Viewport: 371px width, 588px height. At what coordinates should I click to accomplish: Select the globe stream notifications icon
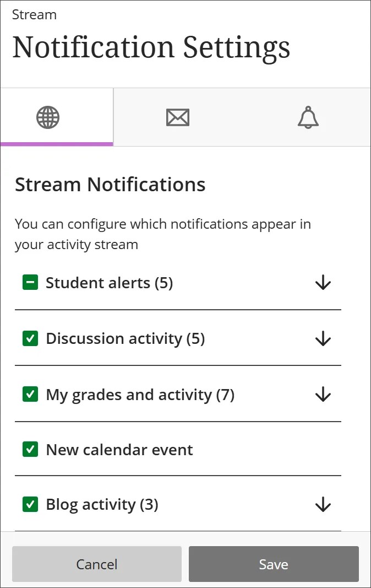click(x=48, y=117)
